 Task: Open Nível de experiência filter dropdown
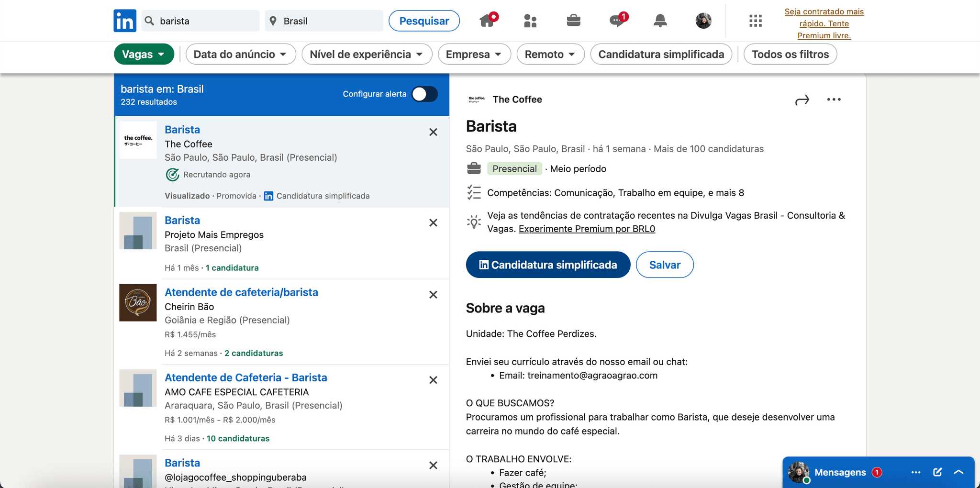point(367,54)
